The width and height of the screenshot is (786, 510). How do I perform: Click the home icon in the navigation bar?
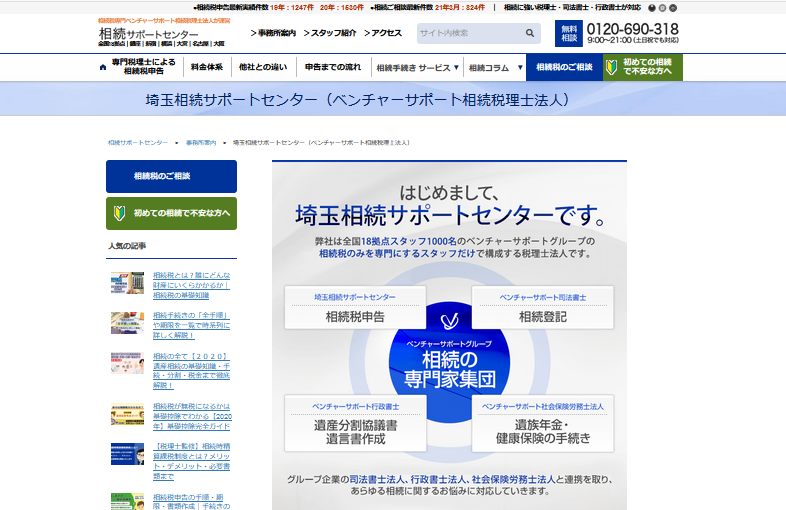(103, 67)
